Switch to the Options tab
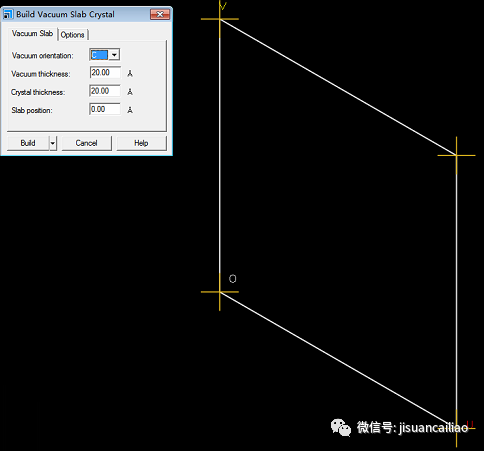This screenshot has height=451, width=484. [72, 35]
